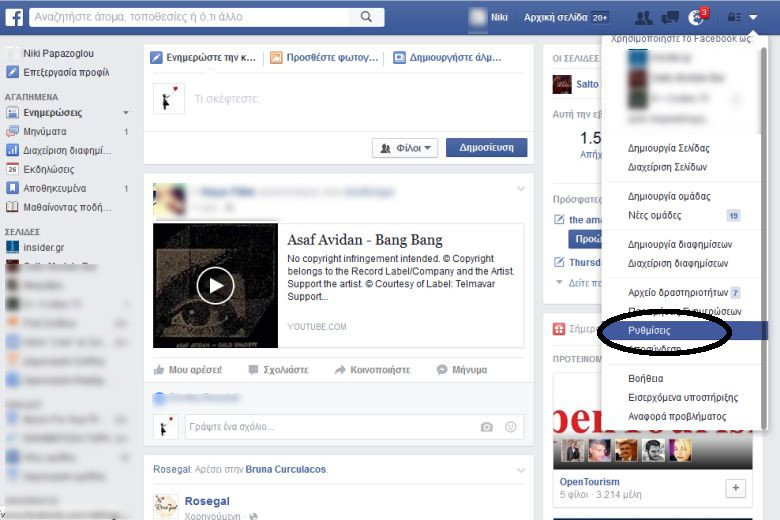The height and width of the screenshot is (520, 780).
Task: Click the account menu dropdown arrow
Action: click(x=753, y=17)
